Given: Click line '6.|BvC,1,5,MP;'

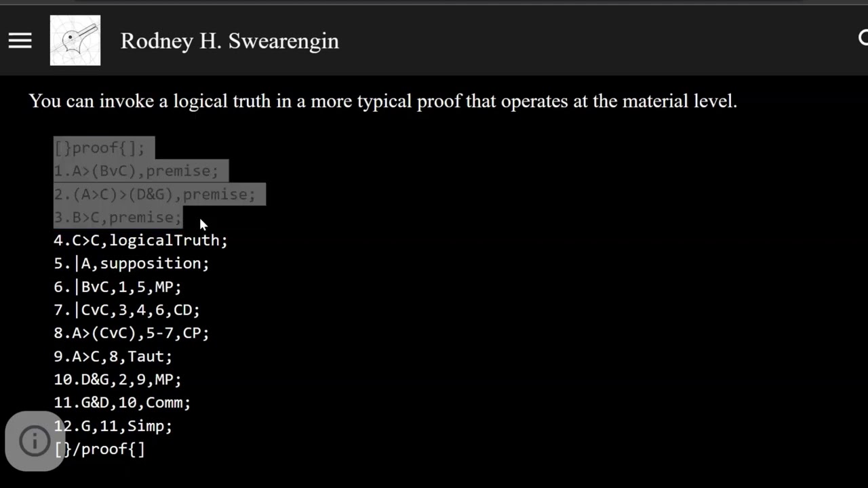Looking at the screenshot, I should pos(118,287).
